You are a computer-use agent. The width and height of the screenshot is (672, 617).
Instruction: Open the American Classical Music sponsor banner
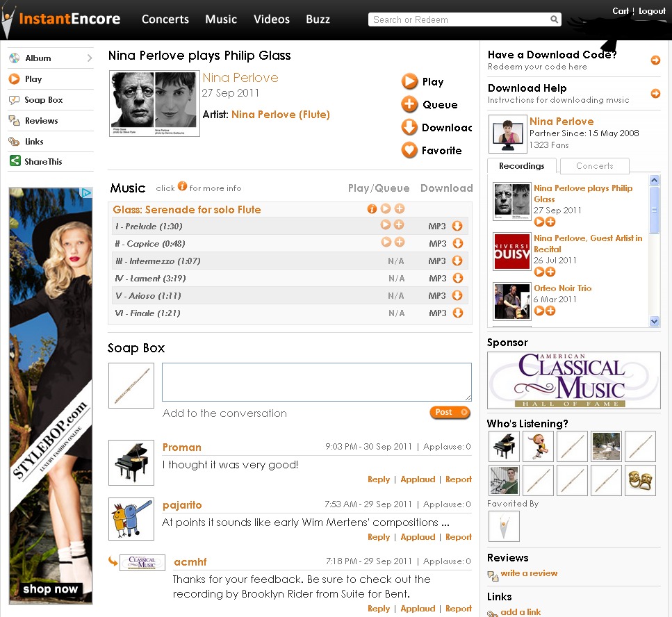(x=574, y=381)
